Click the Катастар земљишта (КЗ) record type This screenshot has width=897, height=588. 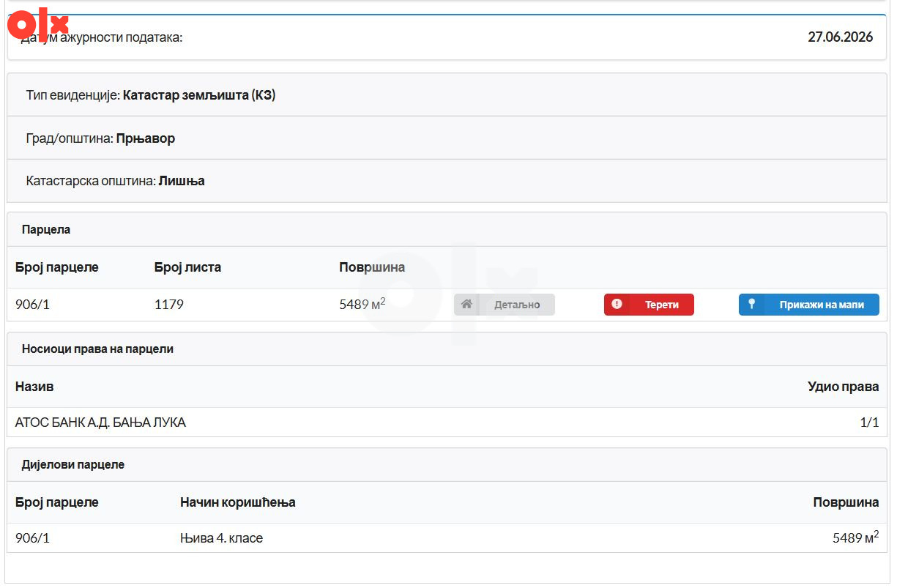click(199, 95)
